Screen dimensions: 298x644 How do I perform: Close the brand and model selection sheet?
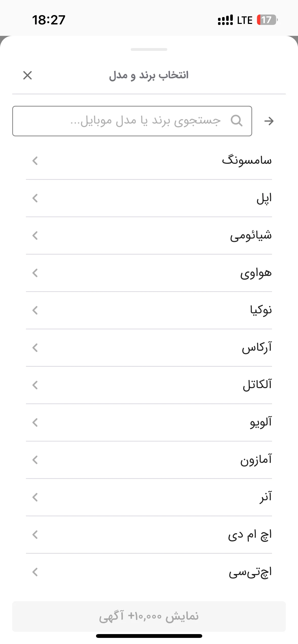click(28, 75)
